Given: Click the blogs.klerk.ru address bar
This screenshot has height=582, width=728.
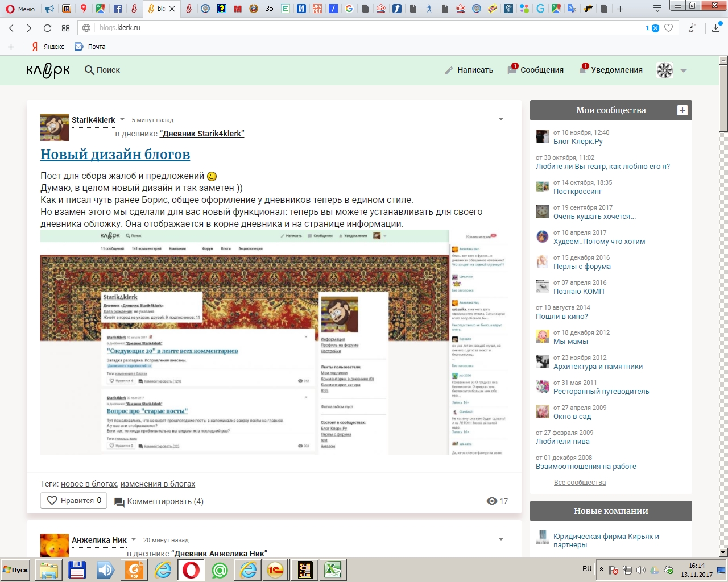Looking at the screenshot, I should 364,28.
